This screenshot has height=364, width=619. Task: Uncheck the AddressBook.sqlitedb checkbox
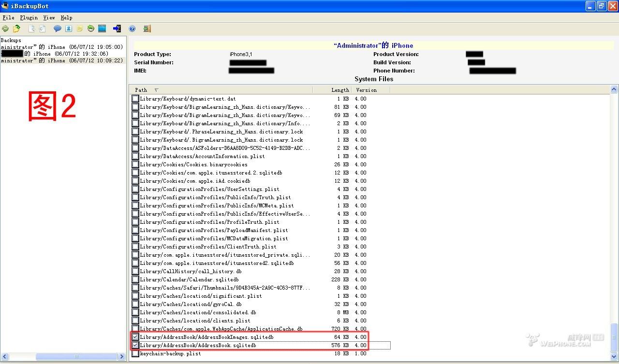(135, 345)
